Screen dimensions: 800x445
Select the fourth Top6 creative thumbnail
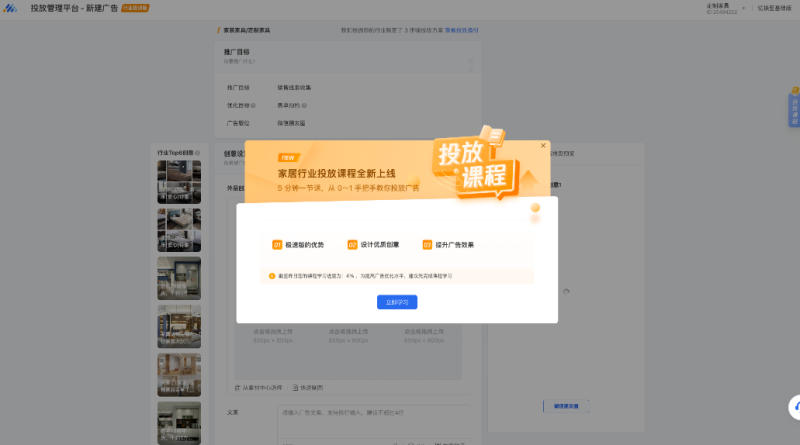(x=179, y=327)
